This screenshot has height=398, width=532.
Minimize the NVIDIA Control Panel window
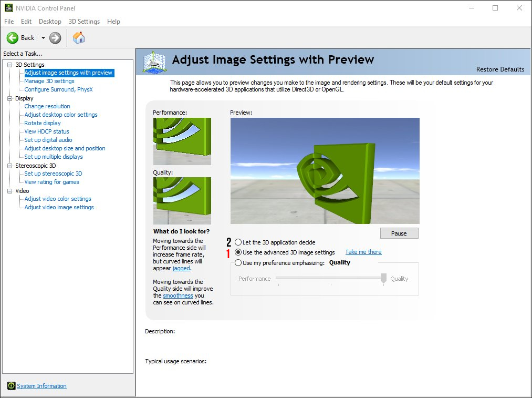coord(471,8)
